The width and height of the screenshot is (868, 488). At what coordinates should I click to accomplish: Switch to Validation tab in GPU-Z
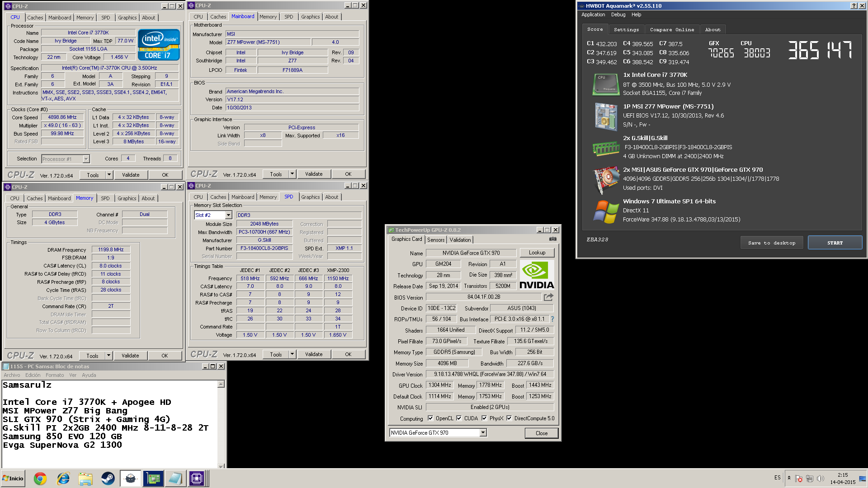click(x=460, y=240)
